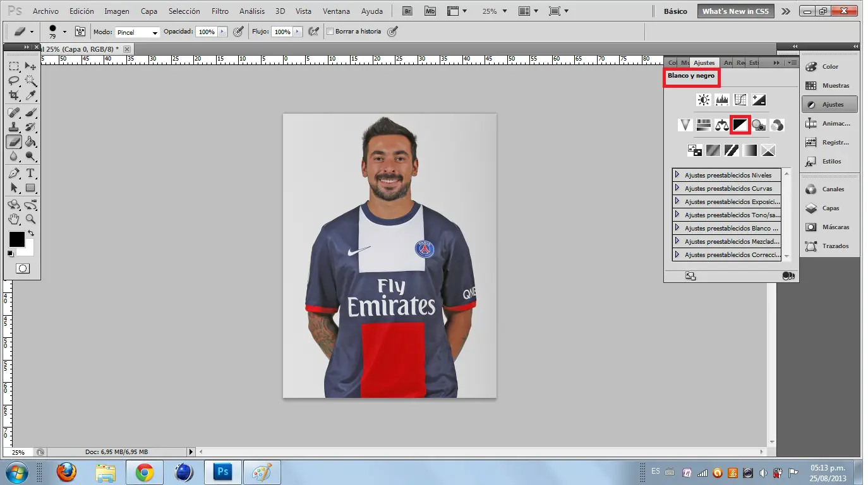Open the Flujo slider arrow
Screen dimensions: 868x485
(297, 32)
